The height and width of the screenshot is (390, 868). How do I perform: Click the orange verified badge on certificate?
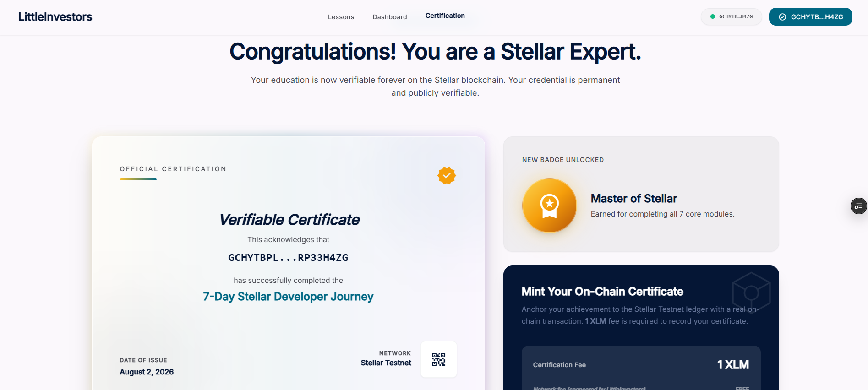[447, 175]
